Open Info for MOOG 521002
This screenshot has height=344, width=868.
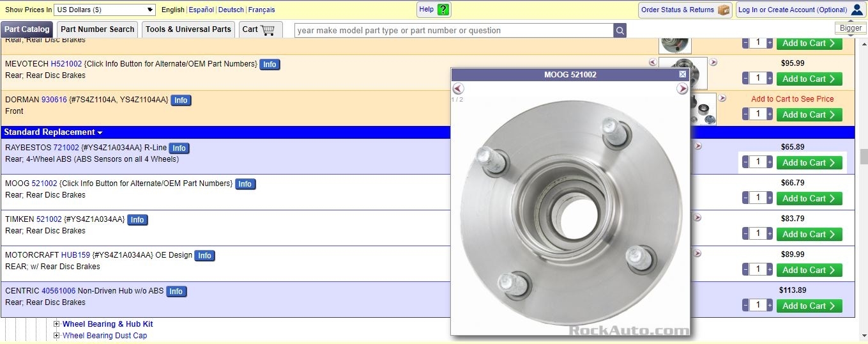(x=245, y=184)
